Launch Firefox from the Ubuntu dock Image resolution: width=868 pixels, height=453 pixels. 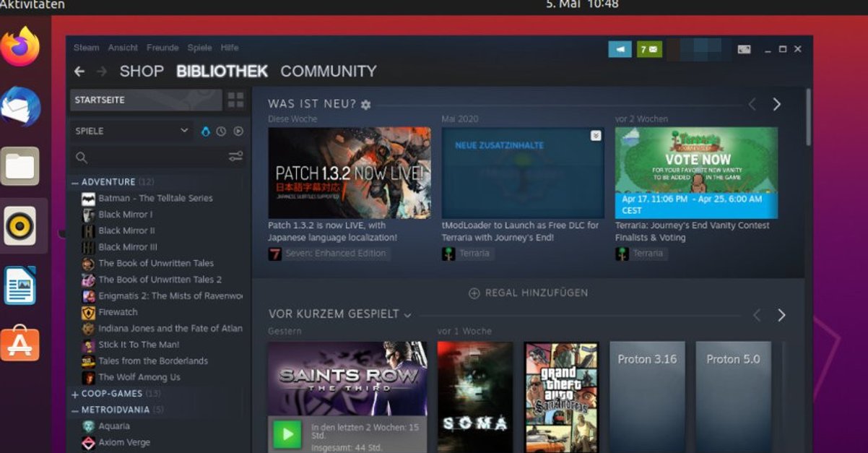24,52
